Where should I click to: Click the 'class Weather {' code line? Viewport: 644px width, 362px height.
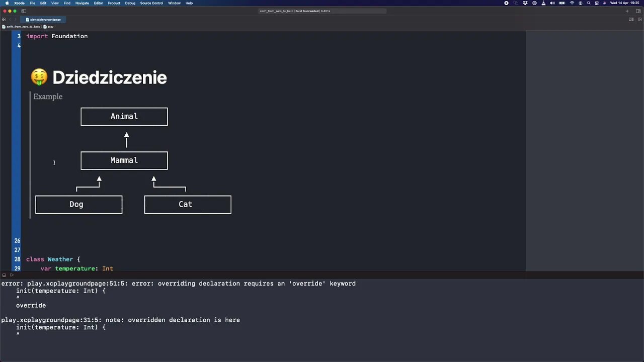(53, 259)
